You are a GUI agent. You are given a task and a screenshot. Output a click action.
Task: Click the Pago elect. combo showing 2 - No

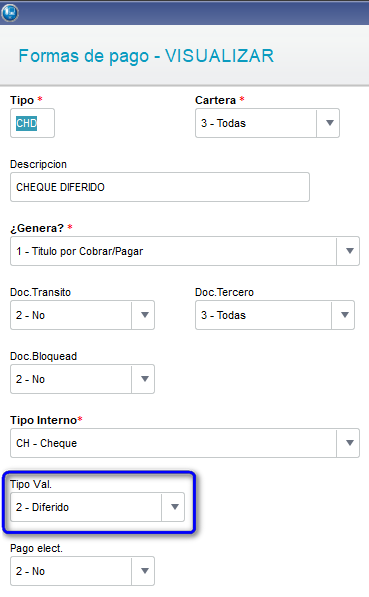(82, 571)
